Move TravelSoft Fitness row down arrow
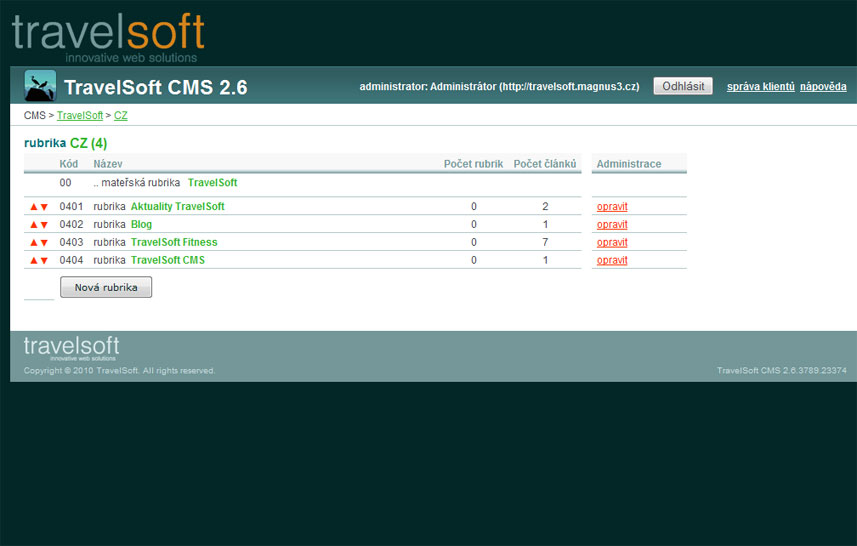This screenshot has width=857, height=546. (44, 243)
